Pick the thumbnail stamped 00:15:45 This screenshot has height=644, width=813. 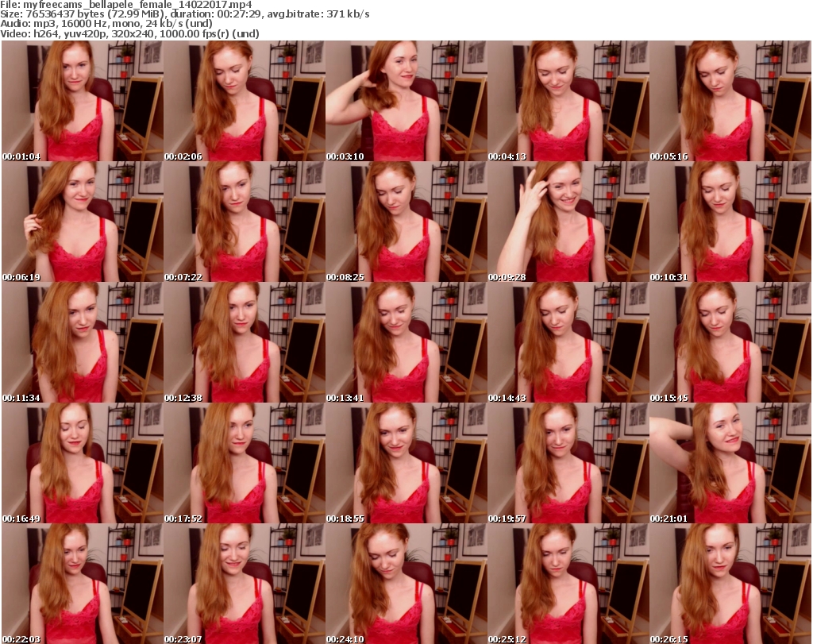click(730, 343)
